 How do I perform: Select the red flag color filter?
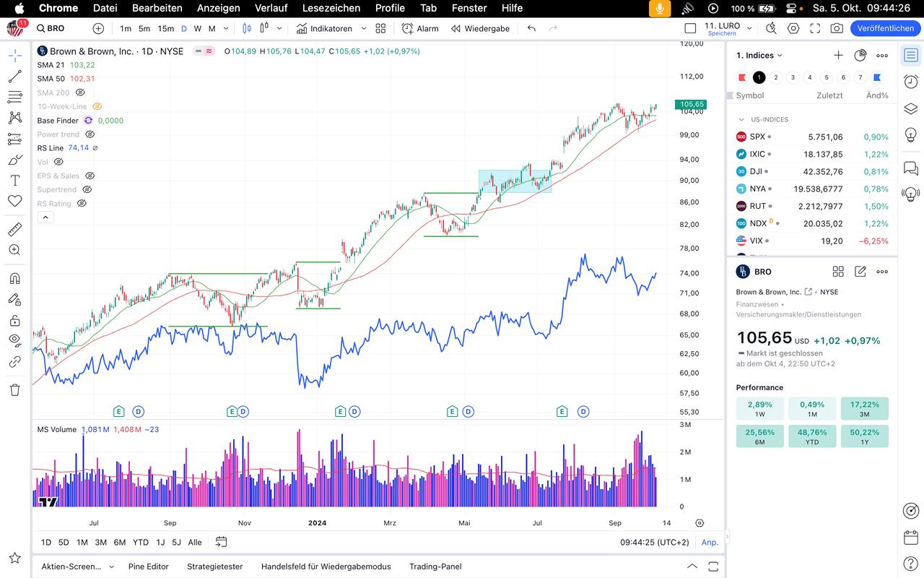pos(742,77)
